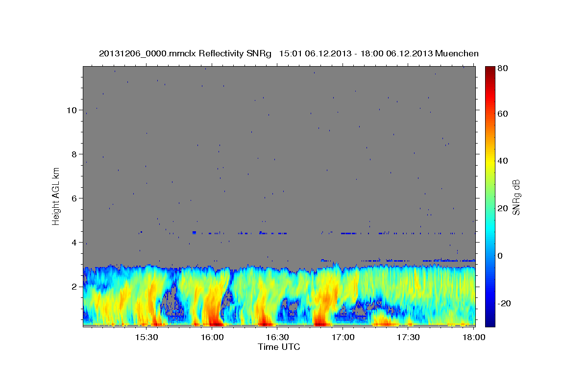Click the colorbar value 80

pos(503,69)
